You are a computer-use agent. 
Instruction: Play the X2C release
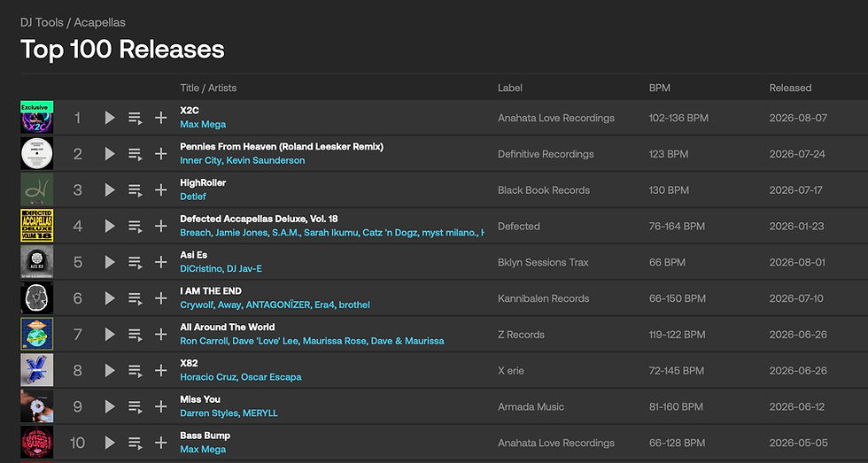click(x=110, y=118)
